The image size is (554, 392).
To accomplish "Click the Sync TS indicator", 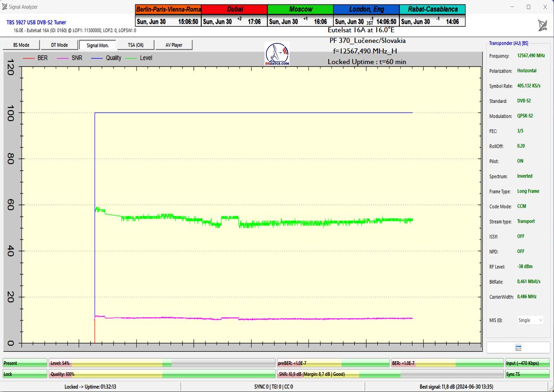I will tap(527, 374).
